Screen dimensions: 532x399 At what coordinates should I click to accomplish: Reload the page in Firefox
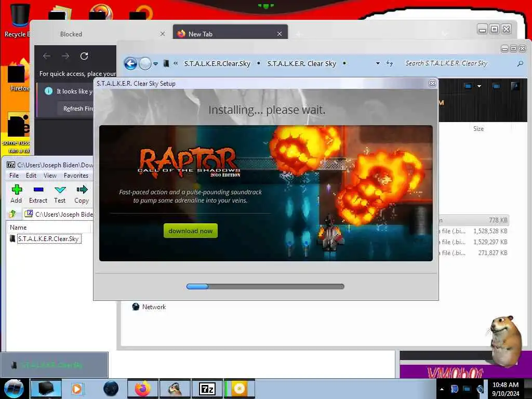(84, 56)
